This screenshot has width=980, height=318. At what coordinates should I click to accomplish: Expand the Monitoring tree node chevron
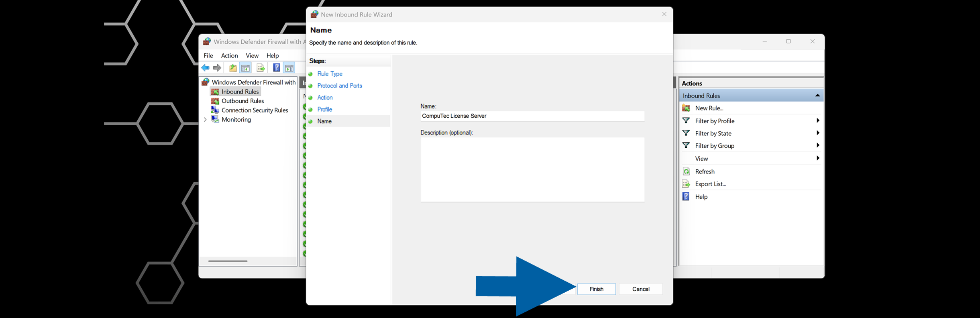[206, 120]
